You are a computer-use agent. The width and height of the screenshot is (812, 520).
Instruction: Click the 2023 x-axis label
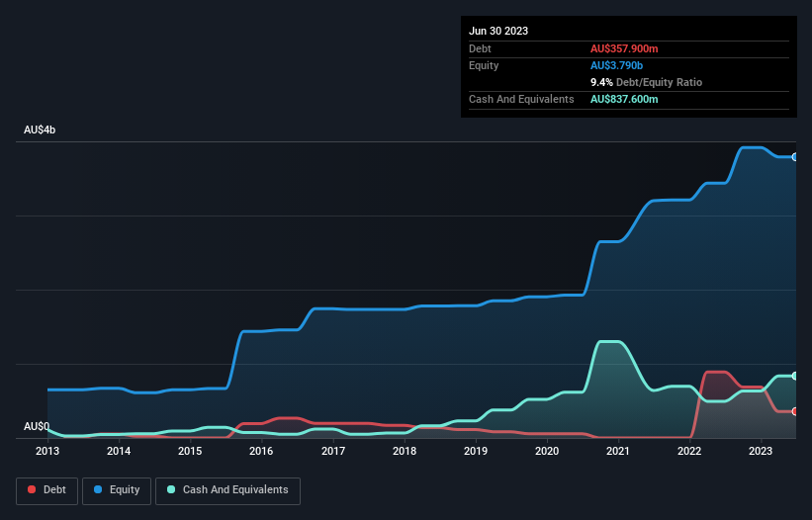(x=761, y=451)
